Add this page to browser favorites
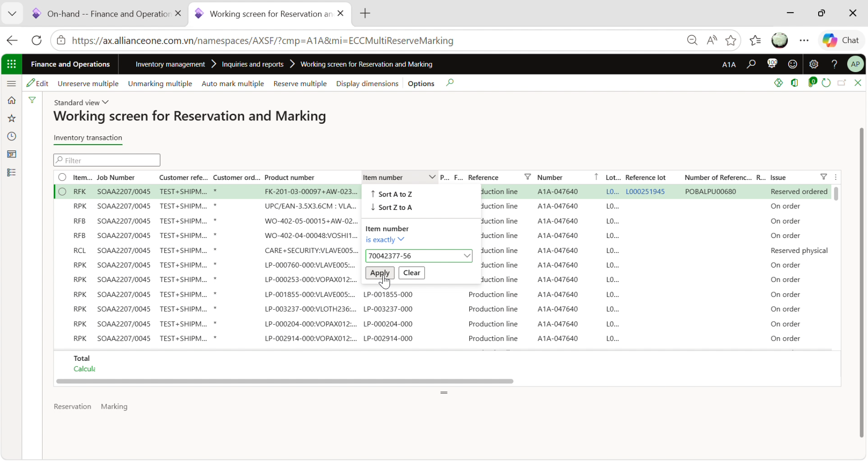This screenshot has height=461, width=868. pyautogui.click(x=731, y=40)
